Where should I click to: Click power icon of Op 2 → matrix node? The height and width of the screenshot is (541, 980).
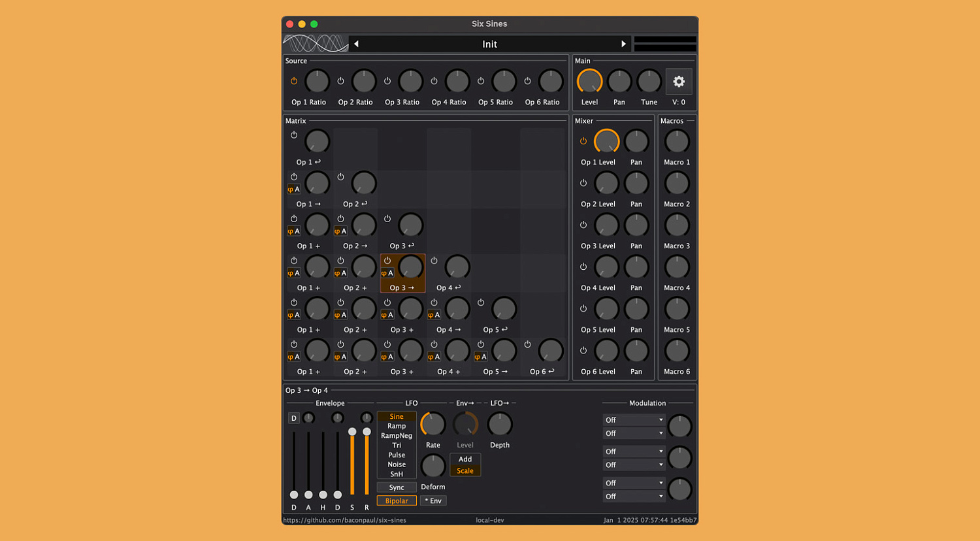pyautogui.click(x=340, y=218)
